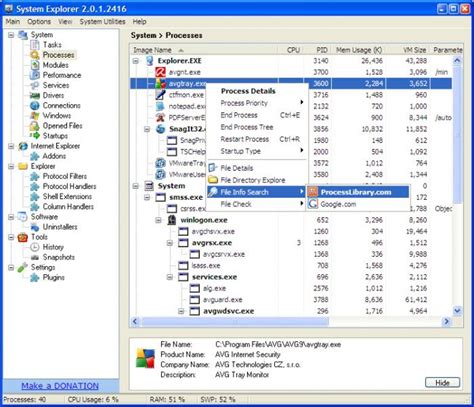
Task: Click the avgnt.exe red umbrella icon
Action: 161,72
